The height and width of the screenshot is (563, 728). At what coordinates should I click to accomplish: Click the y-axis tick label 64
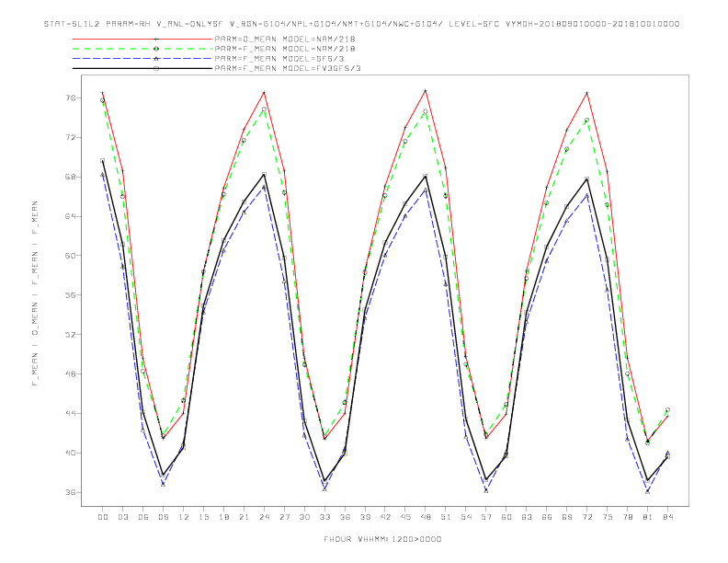click(x=70, y=216)
